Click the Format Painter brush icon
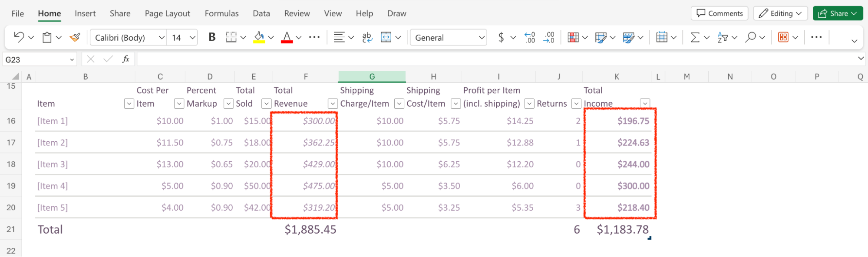The height and width of the screenshot is (257, 868). [75, 38]
